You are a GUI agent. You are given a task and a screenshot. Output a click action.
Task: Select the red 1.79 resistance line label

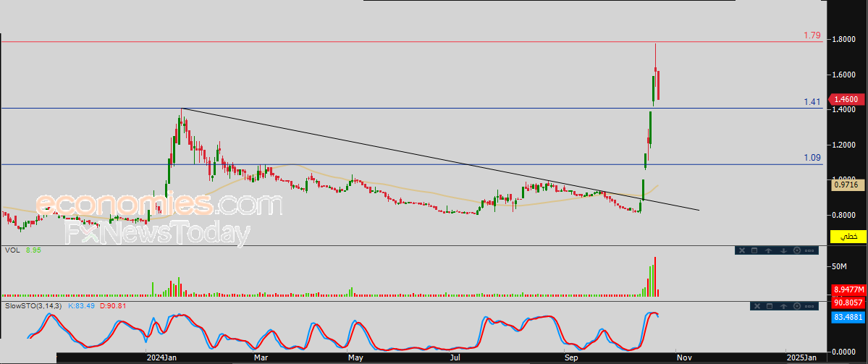(812, 35)
